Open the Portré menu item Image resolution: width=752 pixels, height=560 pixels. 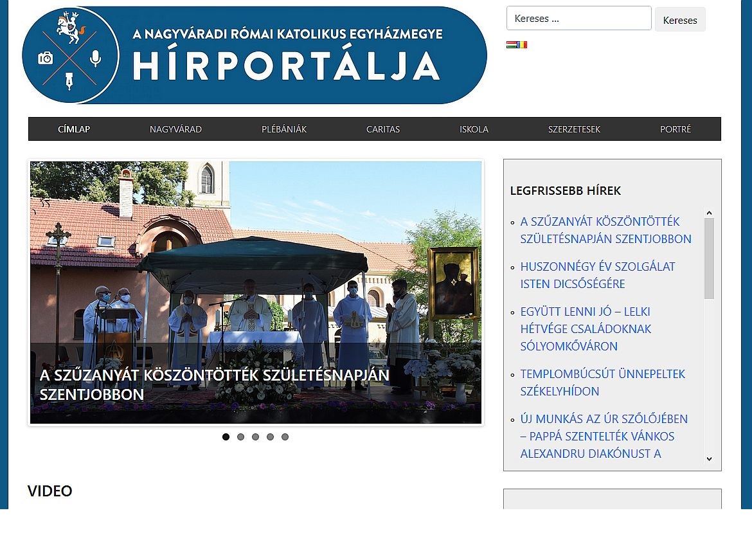click(x=676, y=129)
